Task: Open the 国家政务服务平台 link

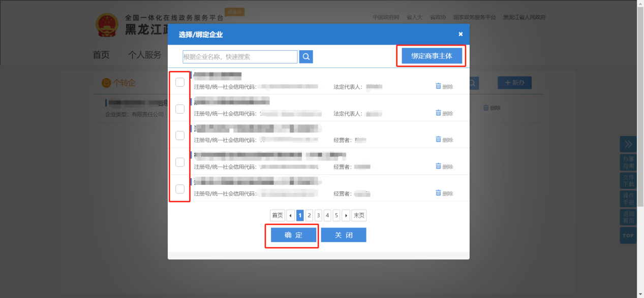Action: pos(474,17)
